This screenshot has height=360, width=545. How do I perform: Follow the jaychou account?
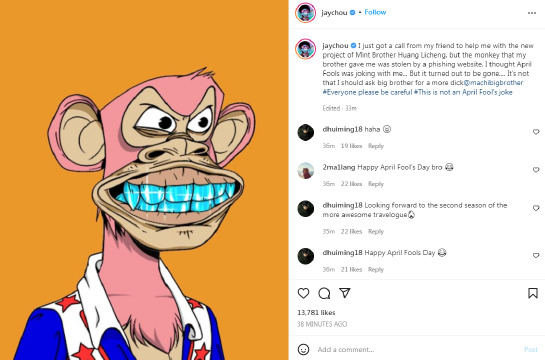(375, 12)
